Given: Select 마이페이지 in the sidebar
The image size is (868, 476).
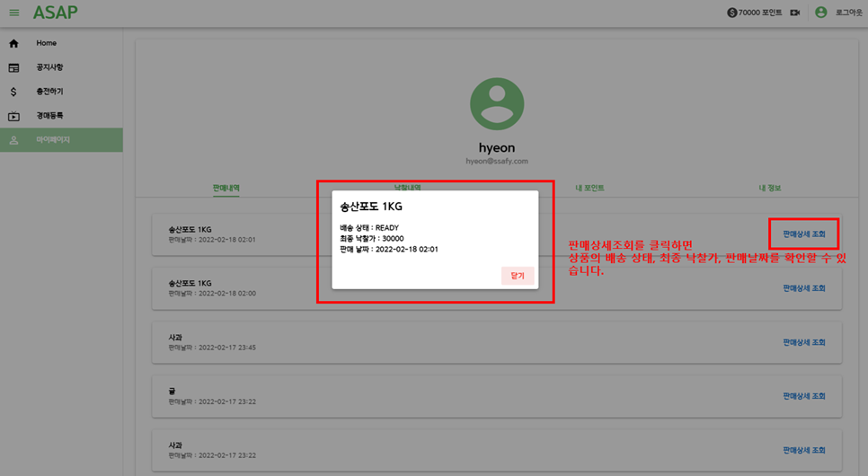Looking at the screenshot, I should coord(61,140).
